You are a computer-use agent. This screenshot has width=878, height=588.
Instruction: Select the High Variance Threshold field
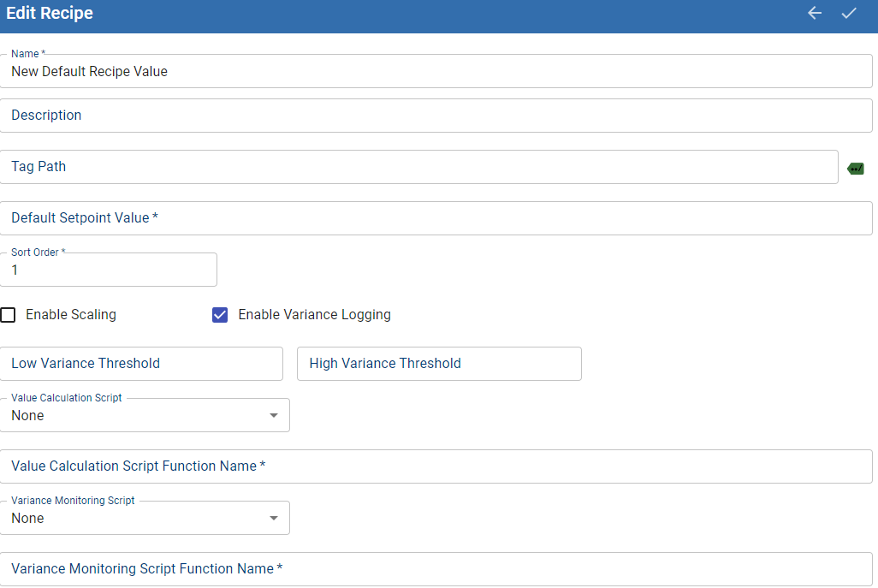[x=439, y=364]
